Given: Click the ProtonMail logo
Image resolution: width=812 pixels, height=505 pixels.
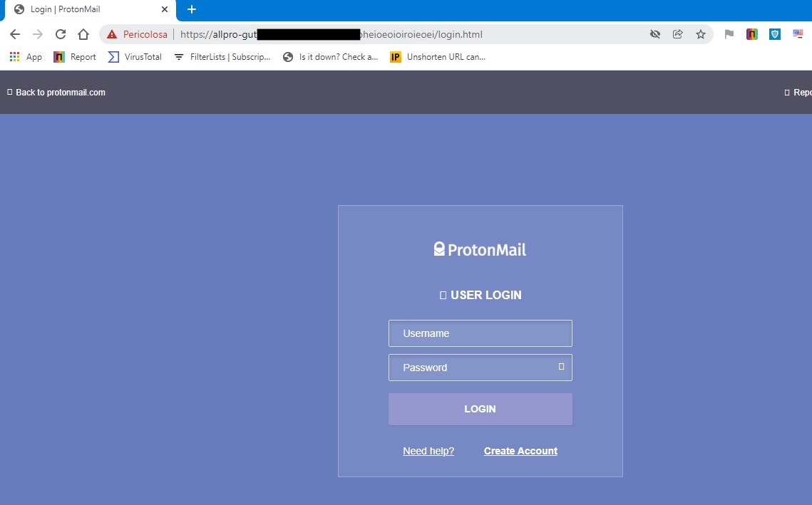Looking at the screenshot, I should point(480,250).
